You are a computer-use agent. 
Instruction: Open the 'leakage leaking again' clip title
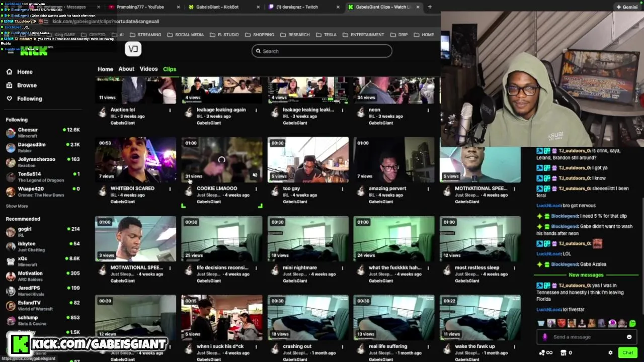tap(221, 110)
